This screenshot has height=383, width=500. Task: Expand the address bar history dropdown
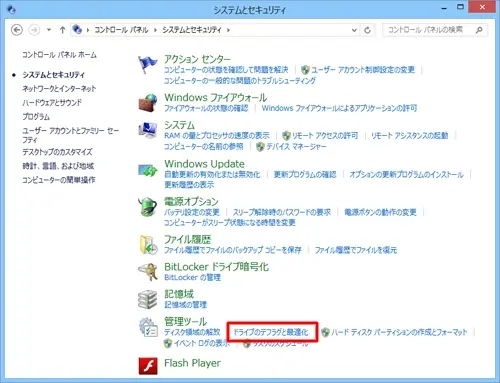[354, 30]
